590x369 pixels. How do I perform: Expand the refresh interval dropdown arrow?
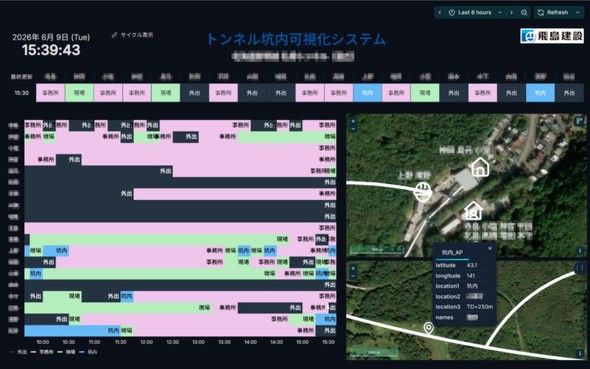point(578,12)
